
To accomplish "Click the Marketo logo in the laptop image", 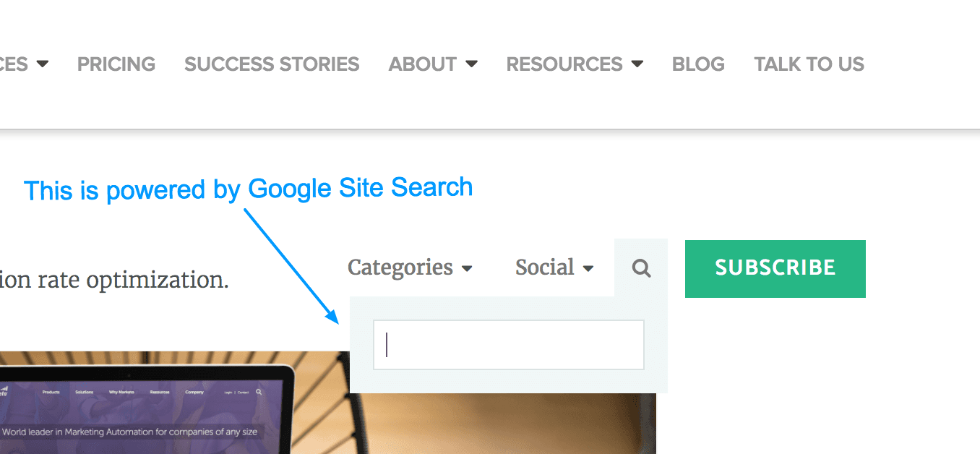I will tap(4, 392).
